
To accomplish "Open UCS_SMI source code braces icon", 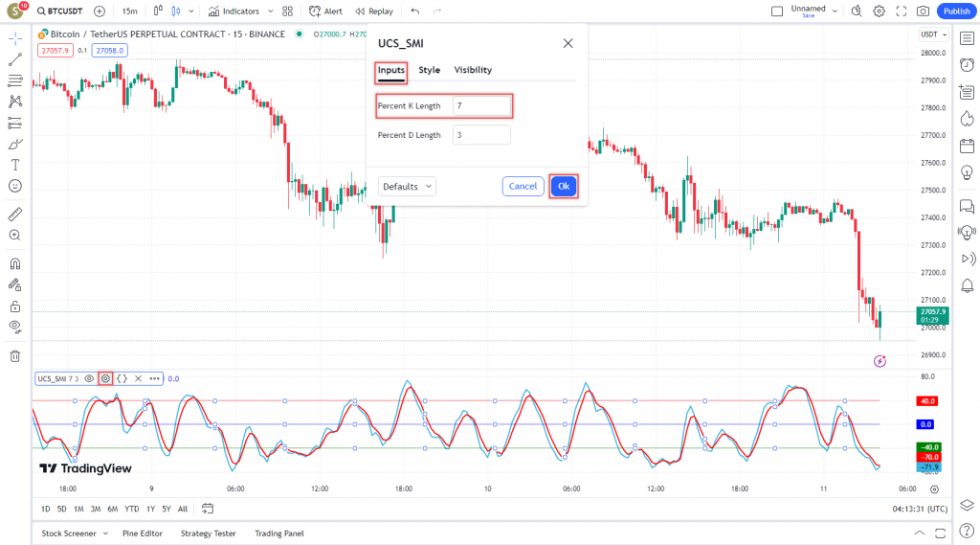I will (122, 378).
